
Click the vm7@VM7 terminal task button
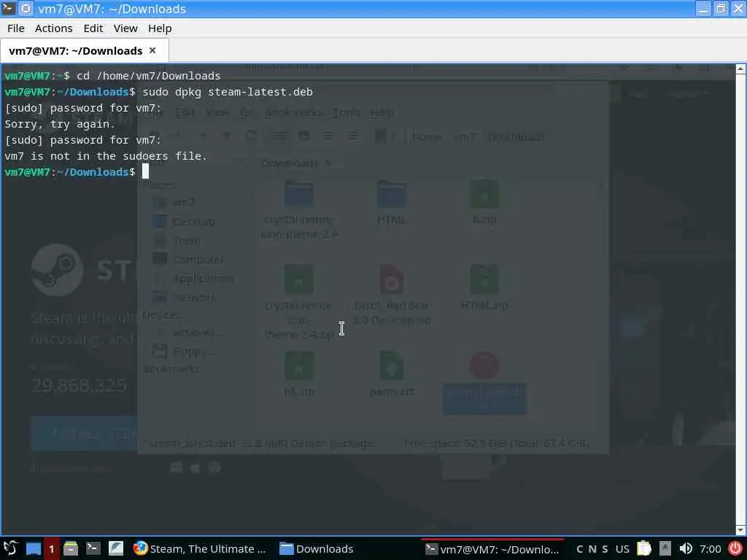[492, 549]
